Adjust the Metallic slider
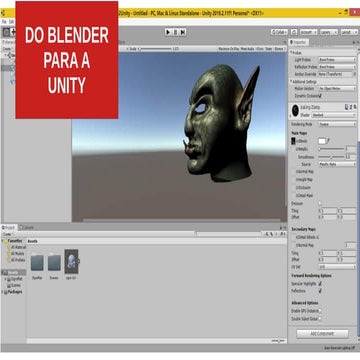Viewport: 360px width, 360px height. pyautogui.click(x=331, y=149)
